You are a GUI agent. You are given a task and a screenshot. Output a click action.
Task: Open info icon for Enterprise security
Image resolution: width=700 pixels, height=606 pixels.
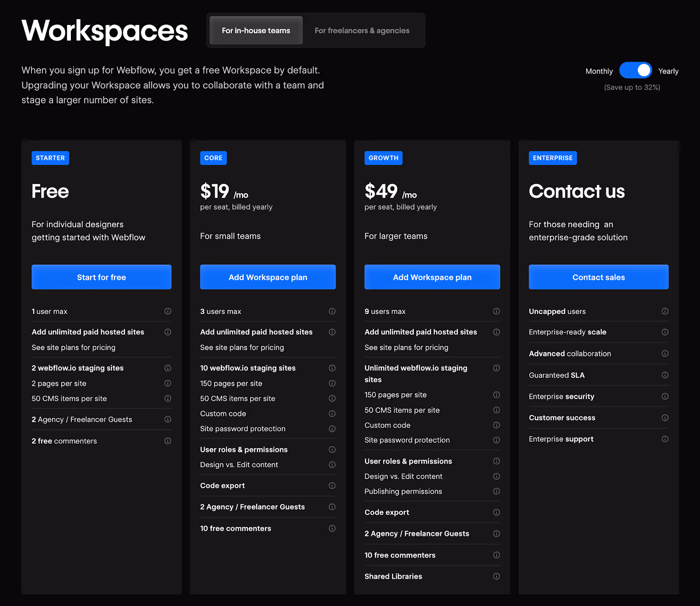tap(665, 396)
